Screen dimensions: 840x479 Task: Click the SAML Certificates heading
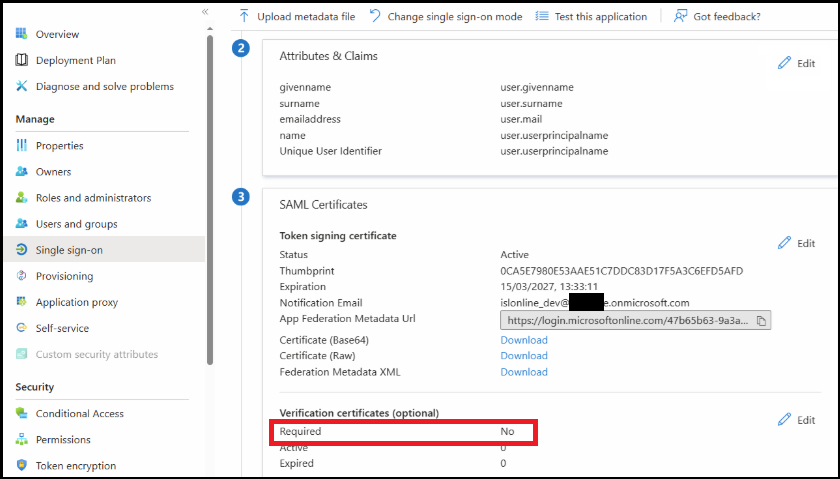click(323, 205)
